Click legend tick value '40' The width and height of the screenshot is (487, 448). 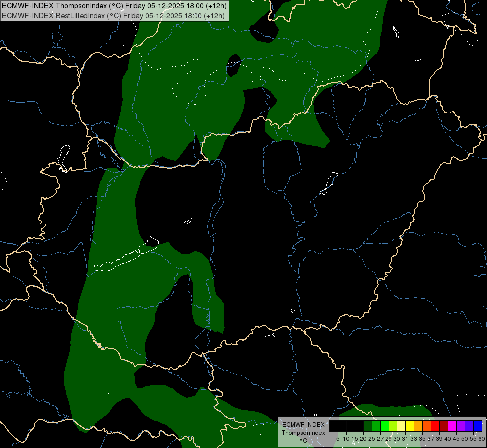pyautogui.click(x=448, y=439)
